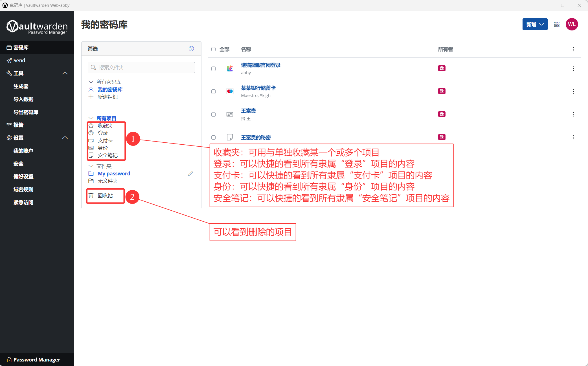This screenshot has width=588, height=366.
Task: Open the WL account avatar menu
Action: tap(572, 25)
